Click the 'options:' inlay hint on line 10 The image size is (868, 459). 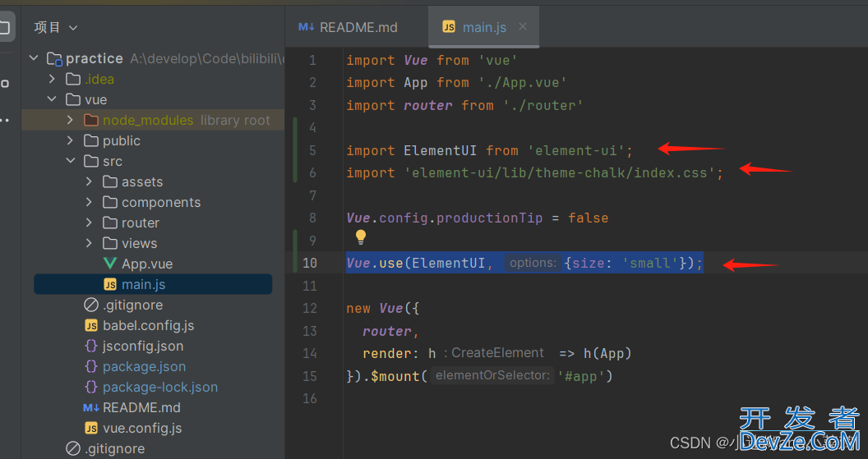click(x=533, y=263)
